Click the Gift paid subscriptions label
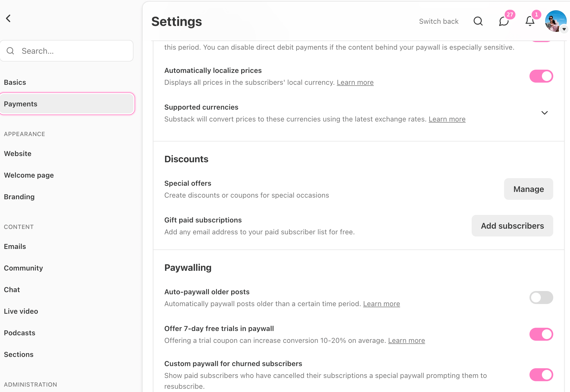Screen dimensions: 570x392 (203, 220)
